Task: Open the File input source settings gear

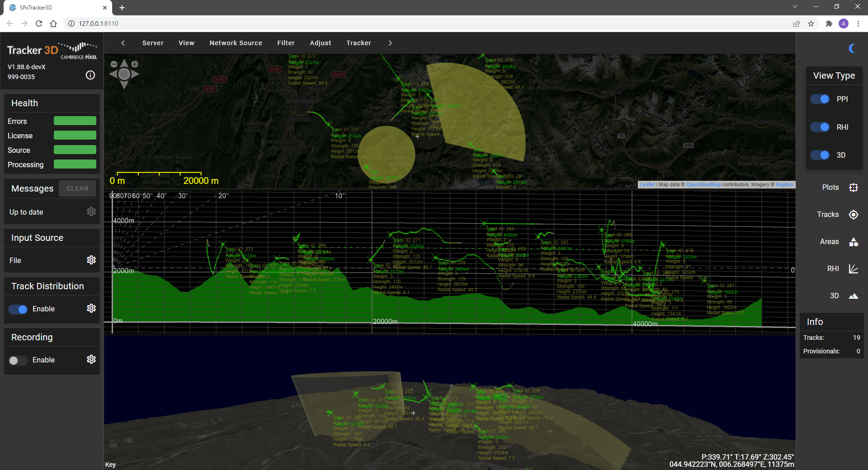Action: point(91,260)
